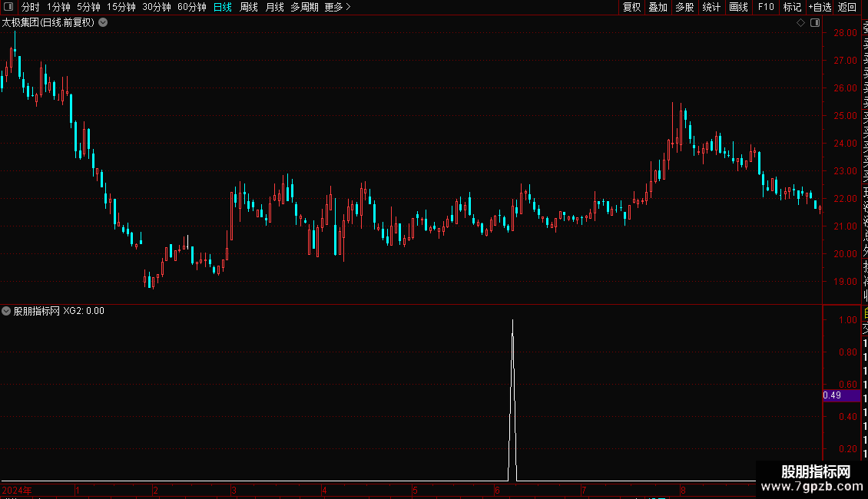
Task: Open F10 company information
Action: (x=766, y=7)
